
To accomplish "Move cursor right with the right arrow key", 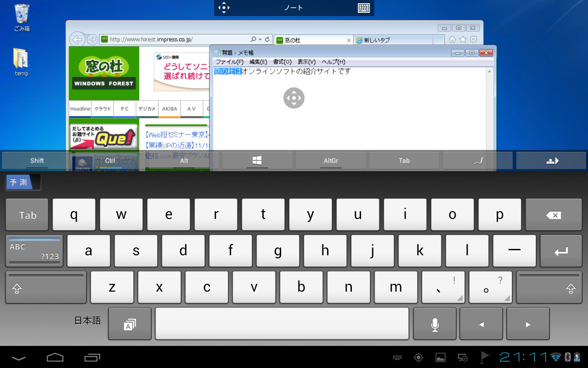I will (x=528, y=324).
